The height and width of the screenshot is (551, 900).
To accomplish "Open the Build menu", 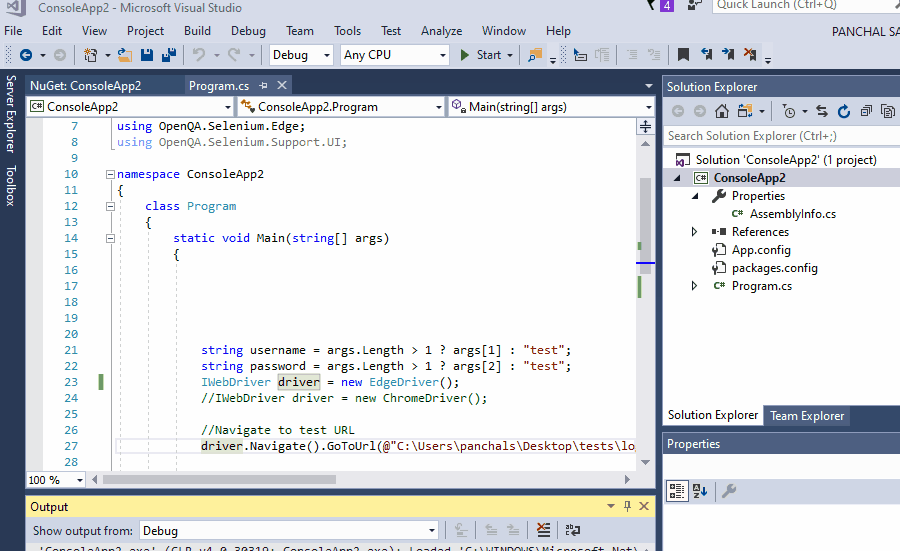I will (x=197, y=31).
